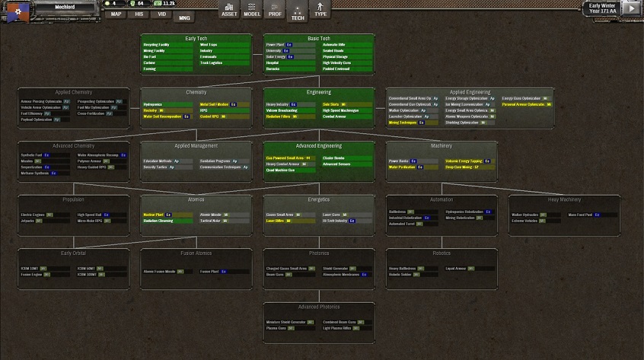Click the Fusion Engine tech entry

[x=45, y=275]
